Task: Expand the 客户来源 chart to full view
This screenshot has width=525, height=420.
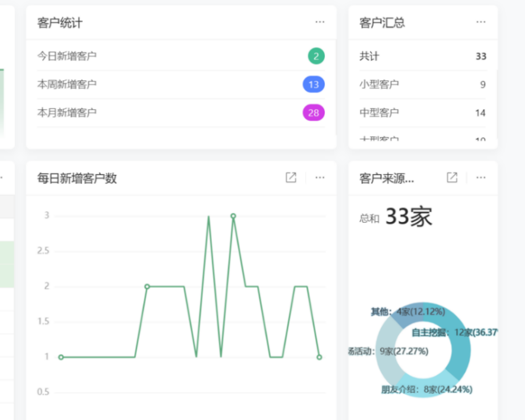Action: pos(451,177)
